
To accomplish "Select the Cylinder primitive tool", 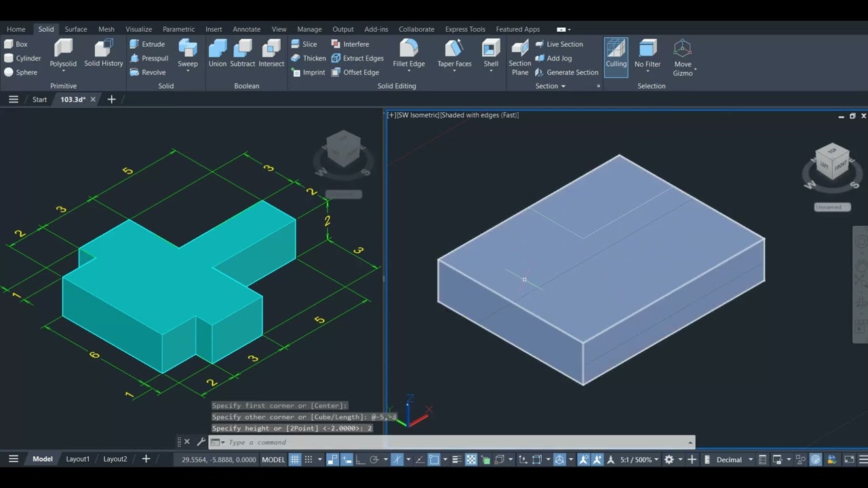I will coord(22,58).
